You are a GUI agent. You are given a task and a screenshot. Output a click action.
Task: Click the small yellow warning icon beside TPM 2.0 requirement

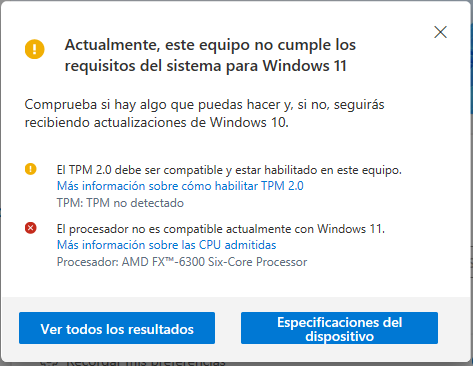[31, 169]
